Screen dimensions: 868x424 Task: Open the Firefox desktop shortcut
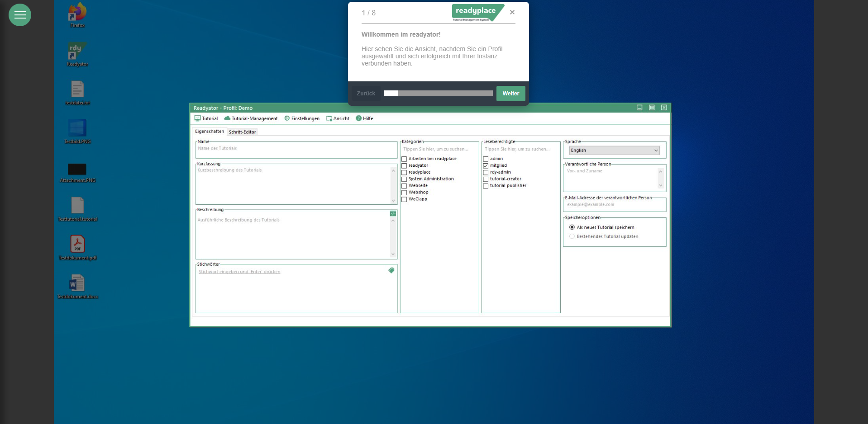point(77,13)
